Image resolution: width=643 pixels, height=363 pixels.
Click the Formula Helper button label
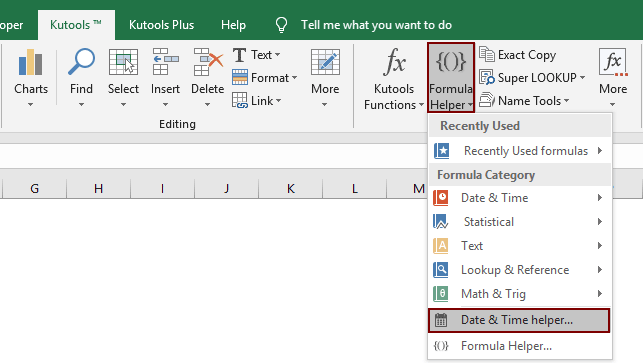(451, 97)
